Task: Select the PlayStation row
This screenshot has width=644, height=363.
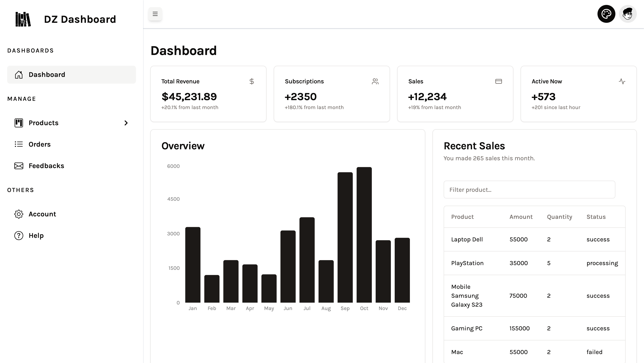Action: (x=534, y=263)
